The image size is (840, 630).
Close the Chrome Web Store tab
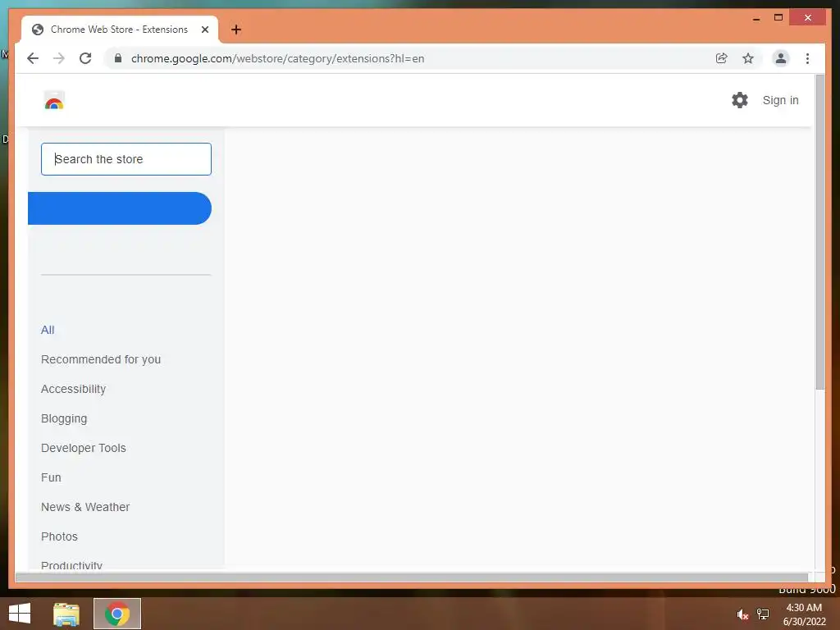(x=204, y=30)
